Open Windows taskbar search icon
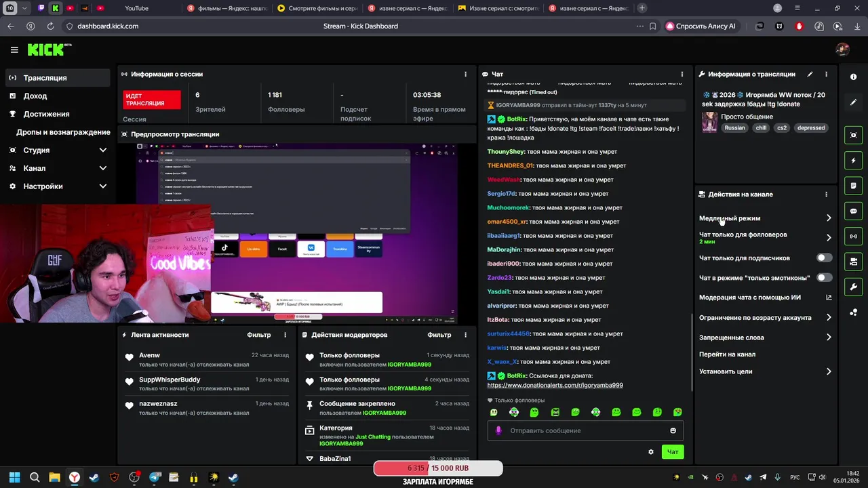868x488 pixels. [35, 477]
